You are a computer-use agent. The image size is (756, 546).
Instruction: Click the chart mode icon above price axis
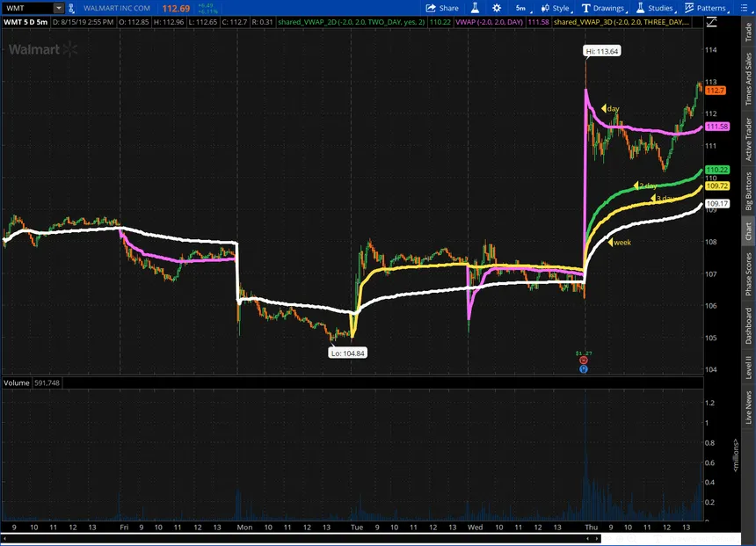pyautogui.click(x=711, y=22)
